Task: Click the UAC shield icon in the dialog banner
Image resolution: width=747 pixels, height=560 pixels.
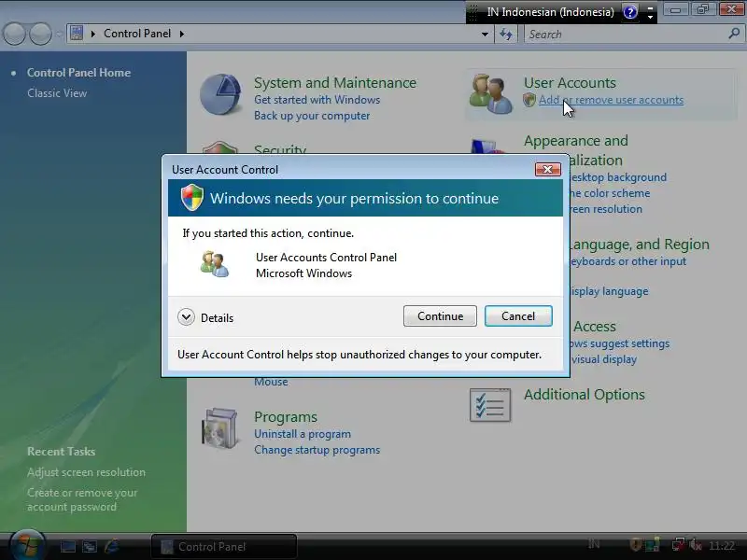Action: [192, 198]
